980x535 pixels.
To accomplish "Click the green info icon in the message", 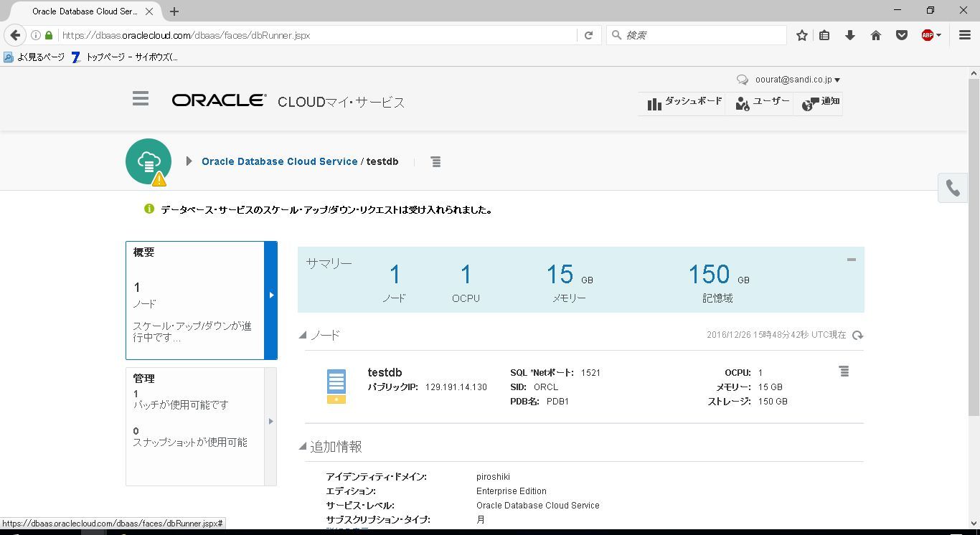I will [149, 209].
